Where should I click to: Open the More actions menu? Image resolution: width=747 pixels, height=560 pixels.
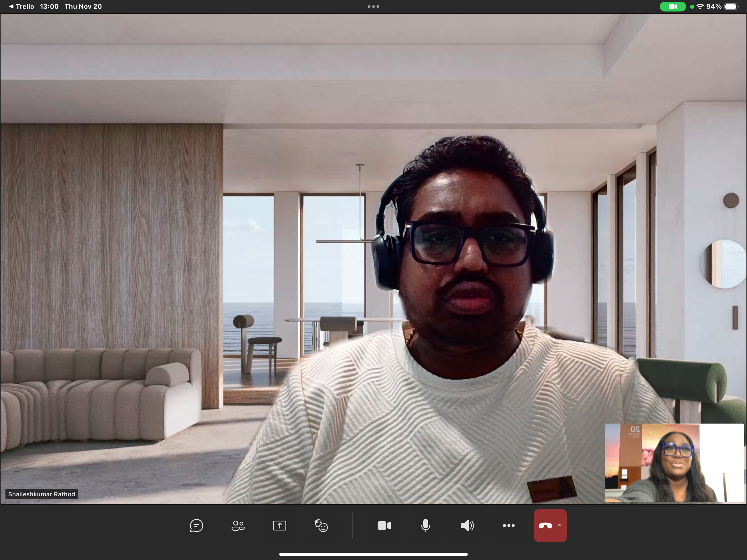(509, 526)
